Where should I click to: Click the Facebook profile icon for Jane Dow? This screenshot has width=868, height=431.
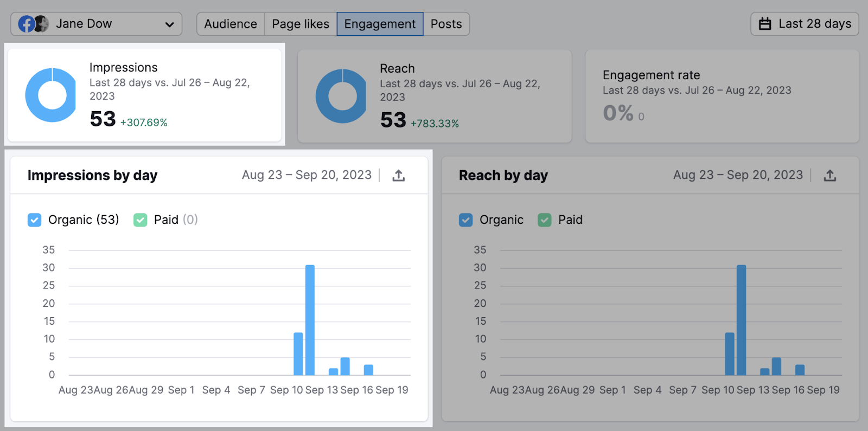pos(26,24)
